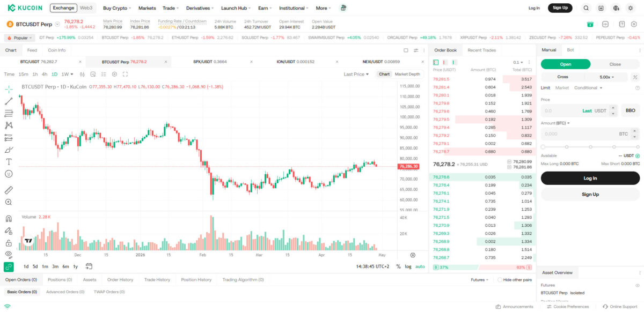Select the 15m timeframe

(x=24, y=74)
